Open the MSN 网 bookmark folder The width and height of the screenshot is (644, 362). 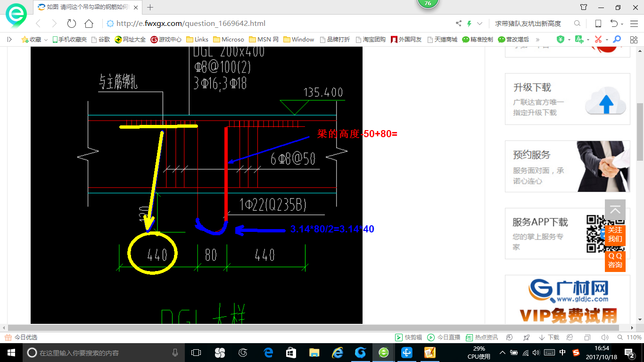pyautogui.click(x=264, y=40)
